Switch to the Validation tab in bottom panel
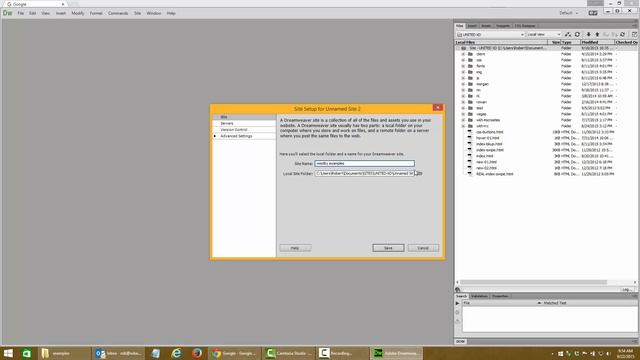This screenshot has width=640, height=360. [x=479, y=296]
